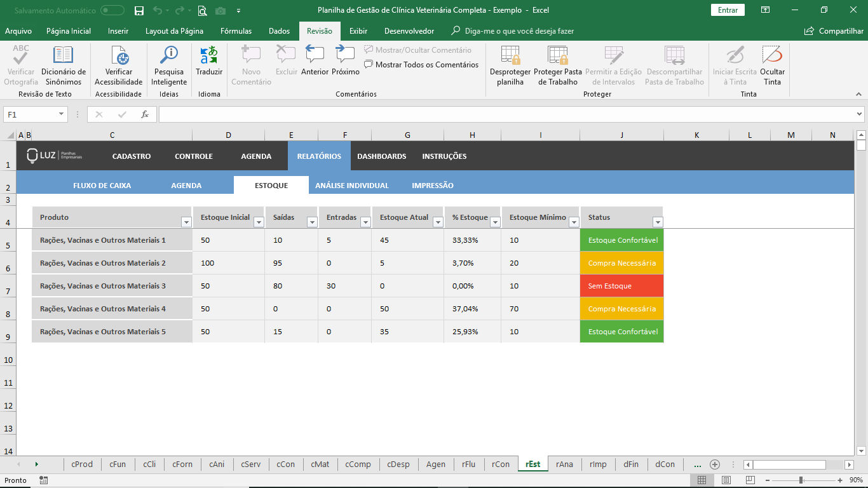Open % Estoque filter dropdown
Image resolution: width=868 pixels, height=488 pixels.
(495, 222)
